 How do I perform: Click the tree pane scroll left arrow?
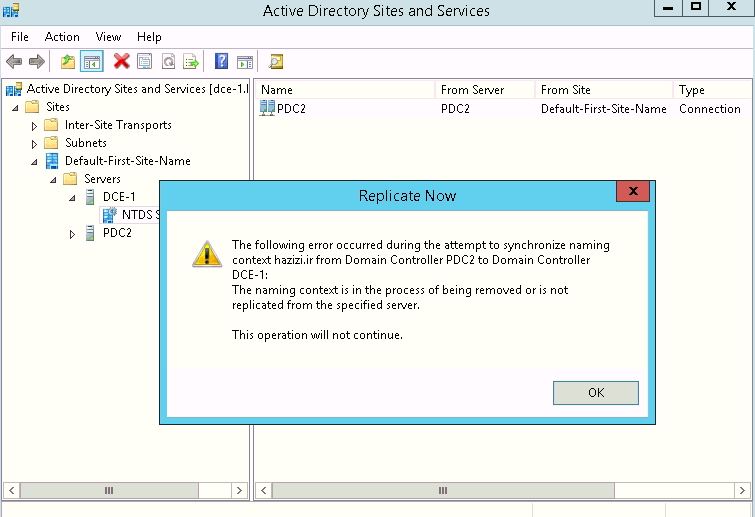[x=12, y=491]
